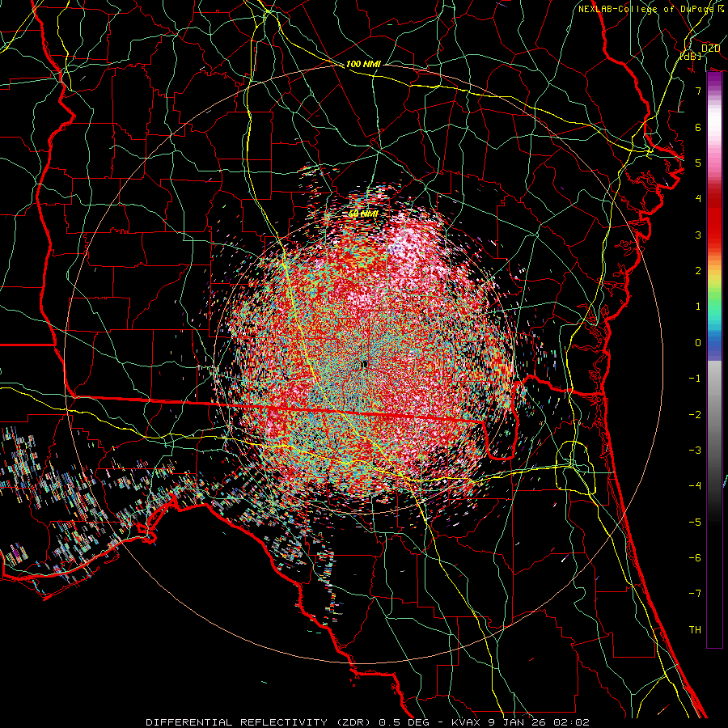Click the color bar at 7 dB
Viewport: 728px width, 728px height.
click(x=714, y=91)
